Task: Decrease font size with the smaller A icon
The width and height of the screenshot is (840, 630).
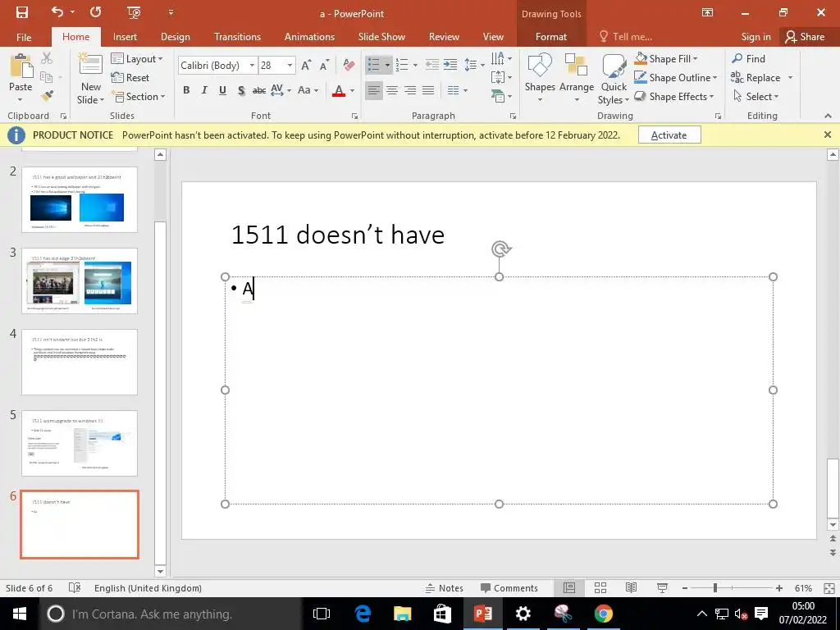Action: [x=324, y=66]
